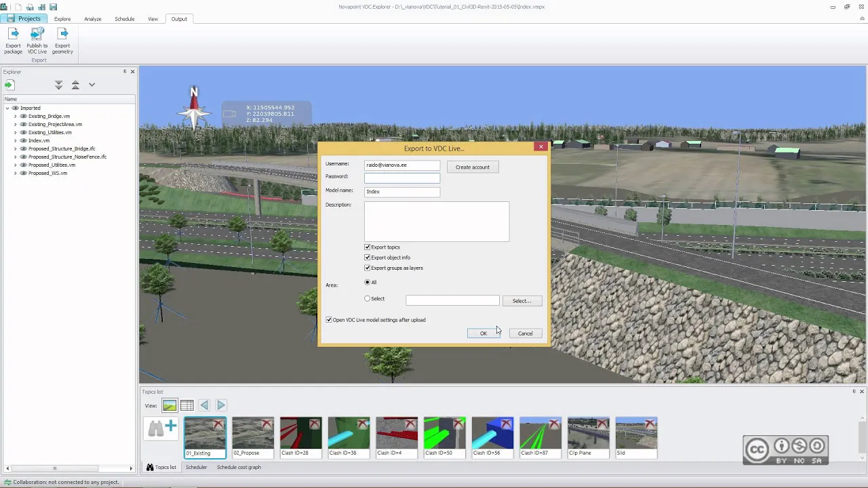
Task: Close the Explorer panel
Action: 132,72
